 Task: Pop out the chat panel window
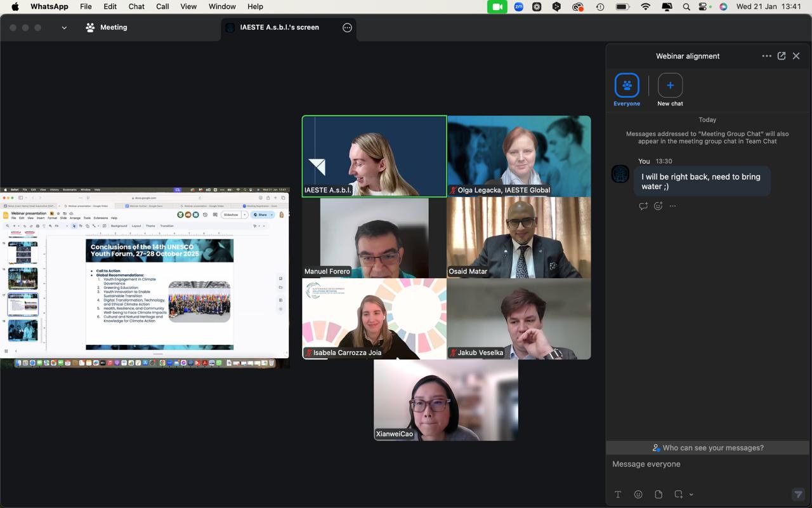782,56
